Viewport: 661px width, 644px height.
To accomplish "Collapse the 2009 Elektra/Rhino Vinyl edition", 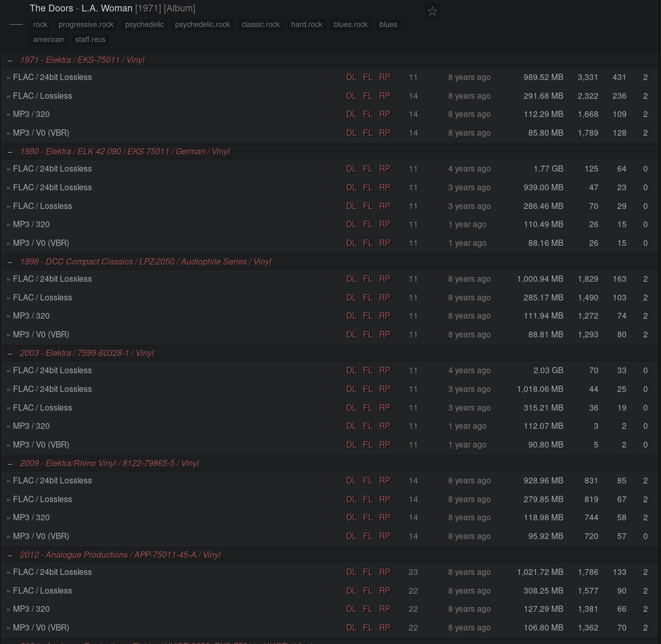I will [x=10, y=464].
